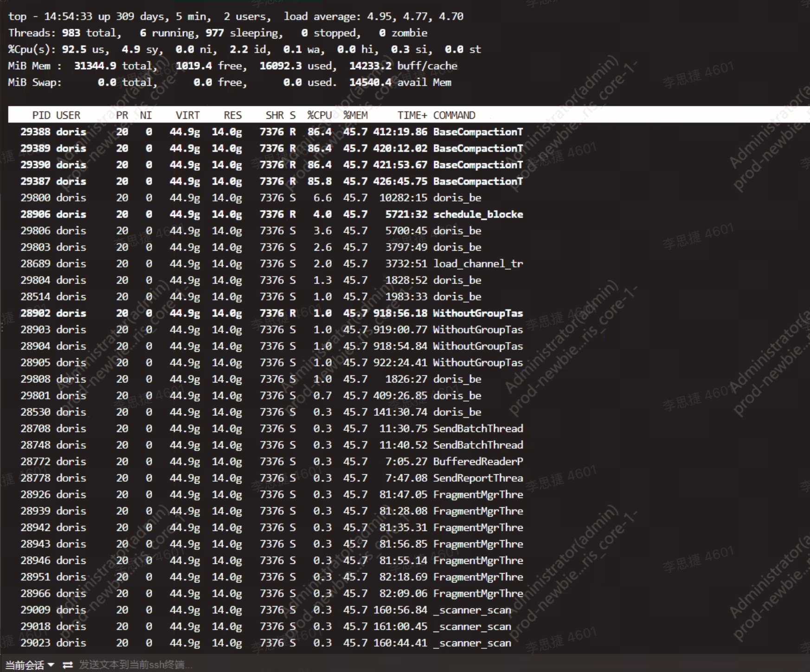Select PID 28902 in the thread list
The width and height of the screenshot is (810, 672).
click(35, 313)
